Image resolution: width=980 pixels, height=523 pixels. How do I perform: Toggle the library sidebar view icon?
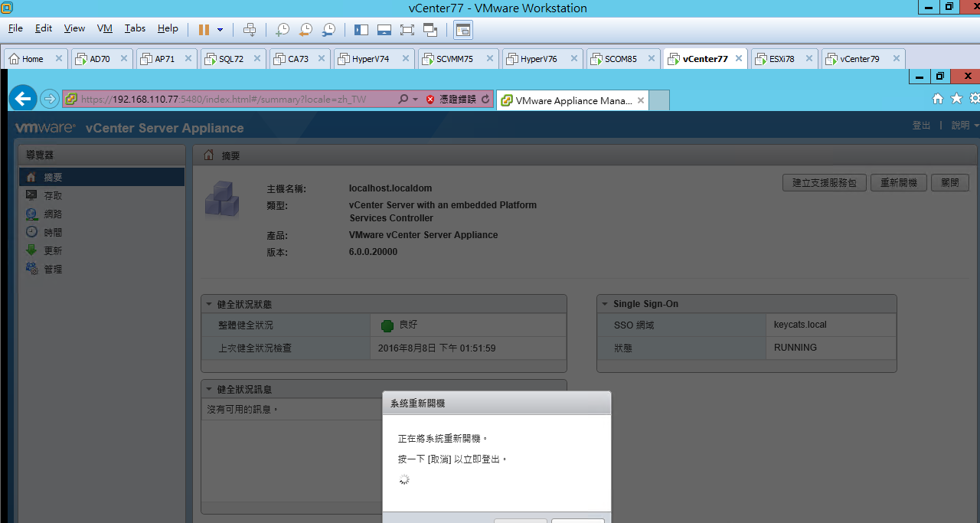point(361,30)
